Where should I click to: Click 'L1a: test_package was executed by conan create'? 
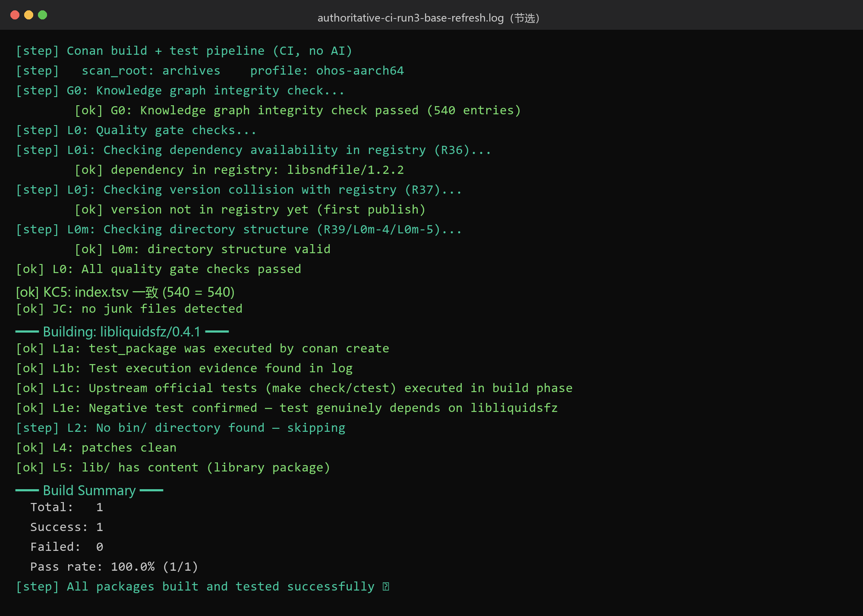coord(202,349)
